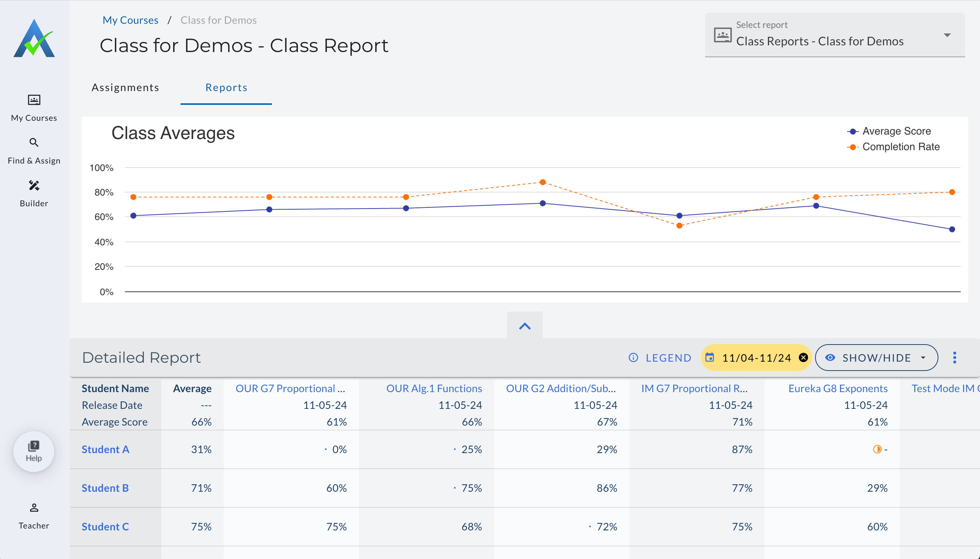Open the Help button
This screenshot has width=980, height=559.
point(34,451)
